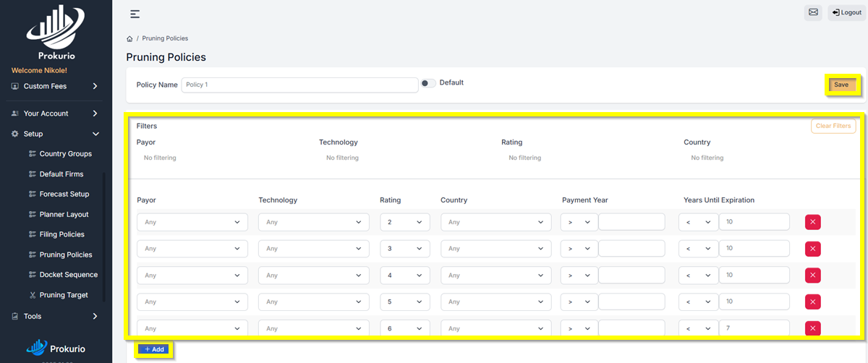Image resolution: width=868 pixels, height=363 pixels.
Task: Click the Pruning Target scissors icon
Action: (33, 295)
